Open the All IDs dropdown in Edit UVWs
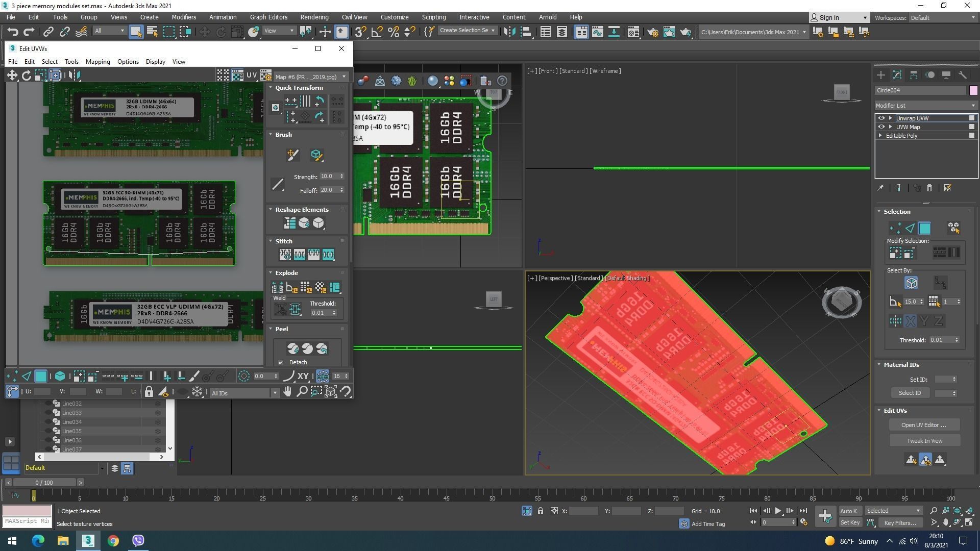This screenshot has width=980, height=551. pyautogui.click(x=244, y=393)
